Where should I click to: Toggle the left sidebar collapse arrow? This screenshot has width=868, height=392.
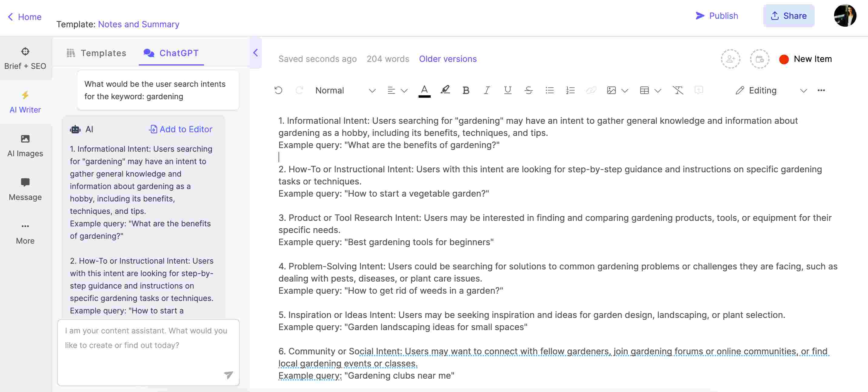[255, 52]
